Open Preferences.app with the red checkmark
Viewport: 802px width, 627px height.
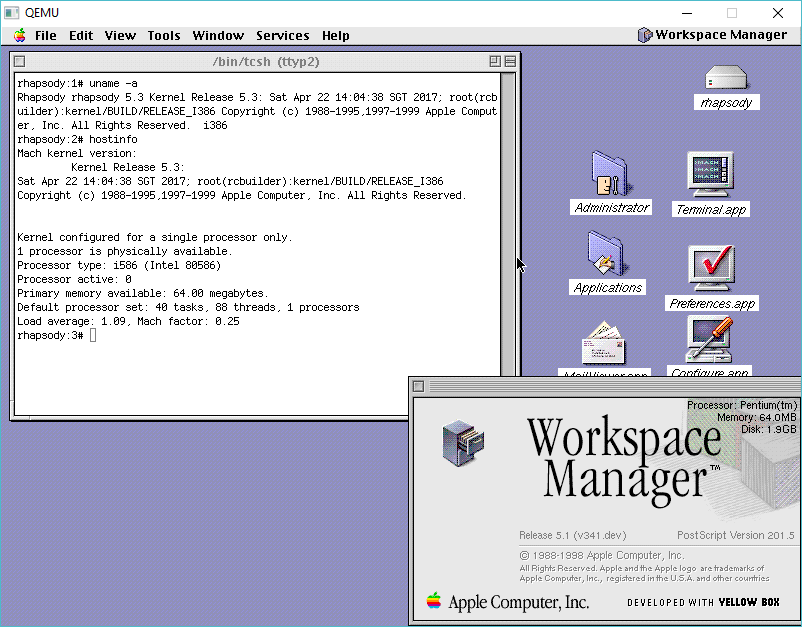click(712, 268)
